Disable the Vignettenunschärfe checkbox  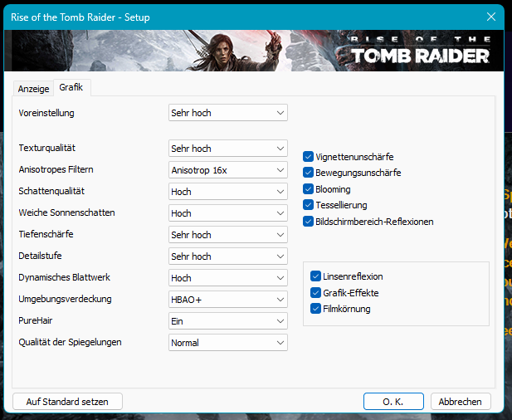click(308, 157)
